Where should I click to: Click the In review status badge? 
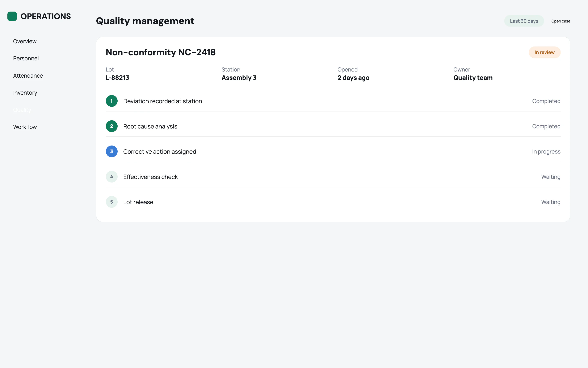[545, 52]
